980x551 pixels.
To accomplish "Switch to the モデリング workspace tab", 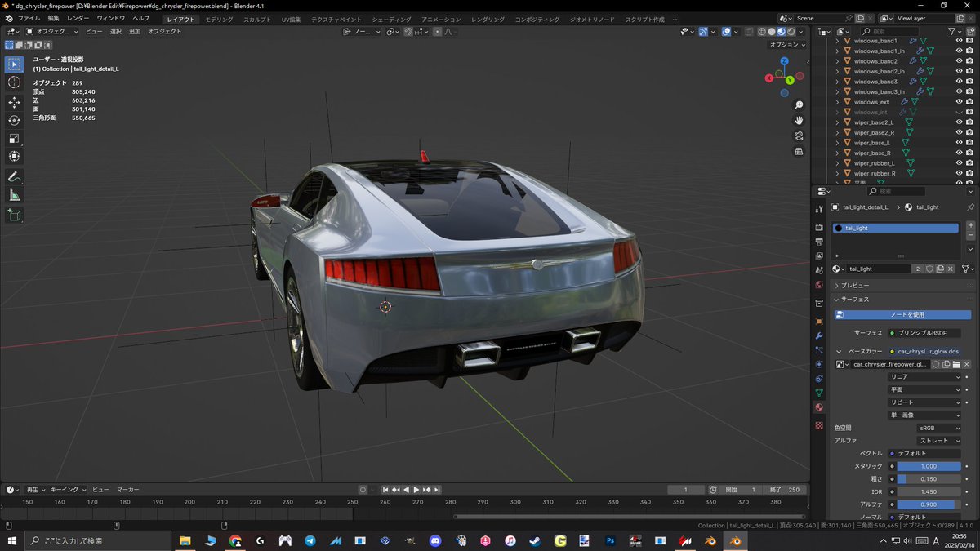I will (x=219, y=19).
